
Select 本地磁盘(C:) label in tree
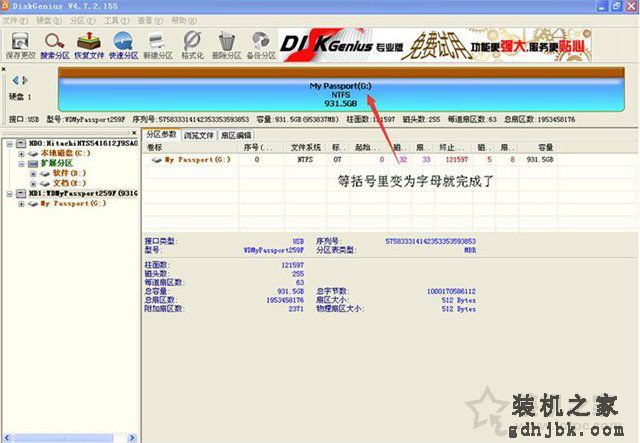click(x=65, y=153)
